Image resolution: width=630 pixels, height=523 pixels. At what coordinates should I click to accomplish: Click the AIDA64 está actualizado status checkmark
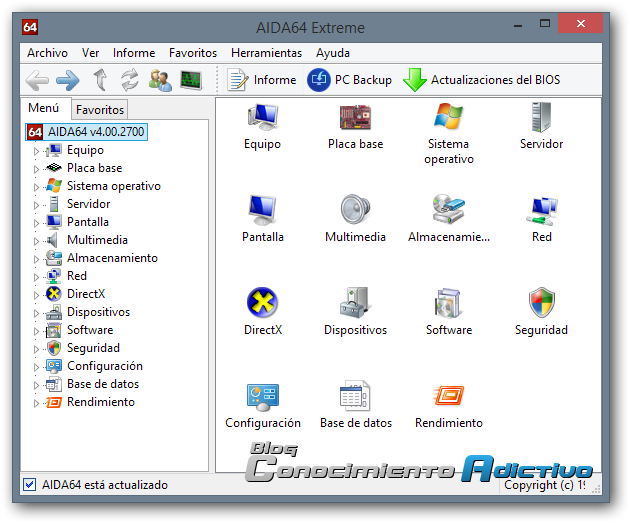pos(29,484)
